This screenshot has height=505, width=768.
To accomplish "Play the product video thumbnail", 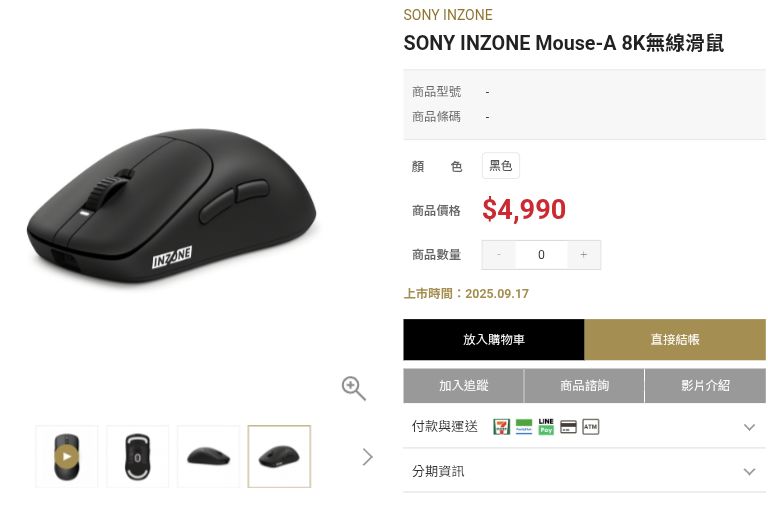I will pos(67,457).
